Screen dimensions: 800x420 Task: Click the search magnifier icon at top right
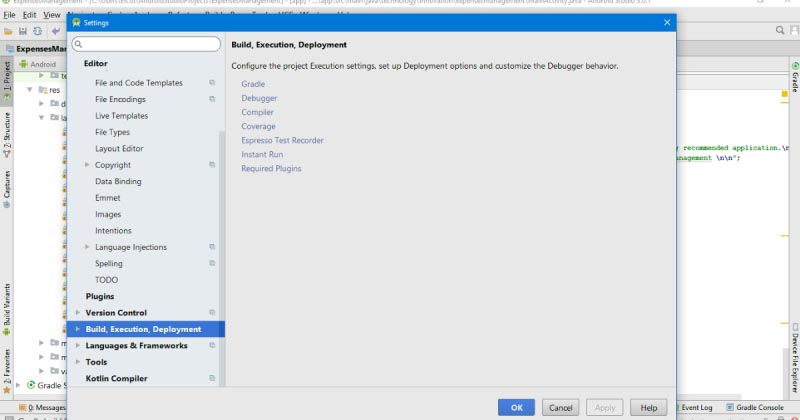(781, 31)
